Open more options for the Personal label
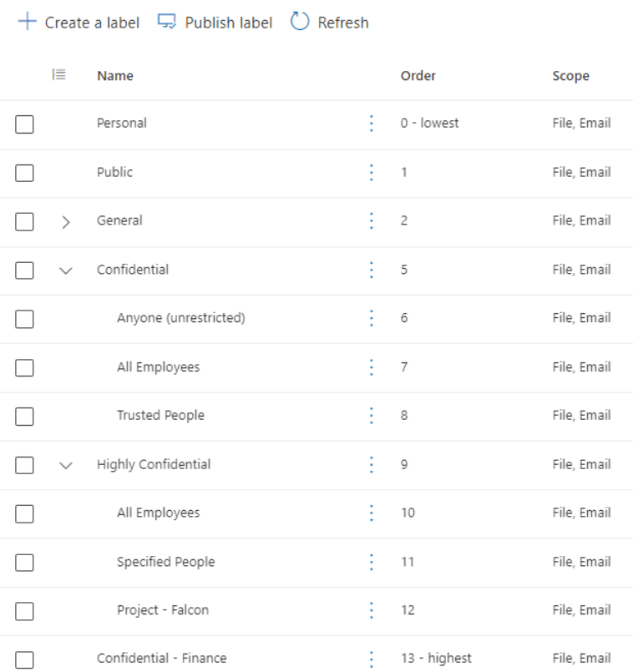This screenshot has width=633, height=672. point(371,123)
